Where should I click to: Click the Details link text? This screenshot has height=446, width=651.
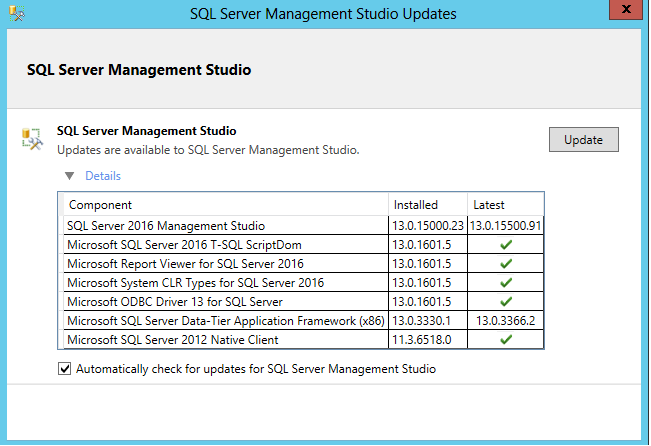(x=102, y=176)
